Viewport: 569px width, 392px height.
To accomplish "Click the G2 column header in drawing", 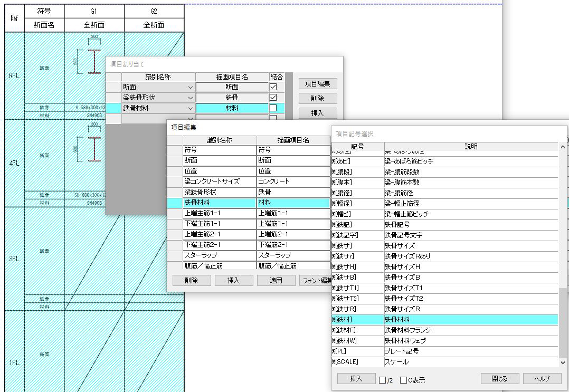I will point(154,11).
